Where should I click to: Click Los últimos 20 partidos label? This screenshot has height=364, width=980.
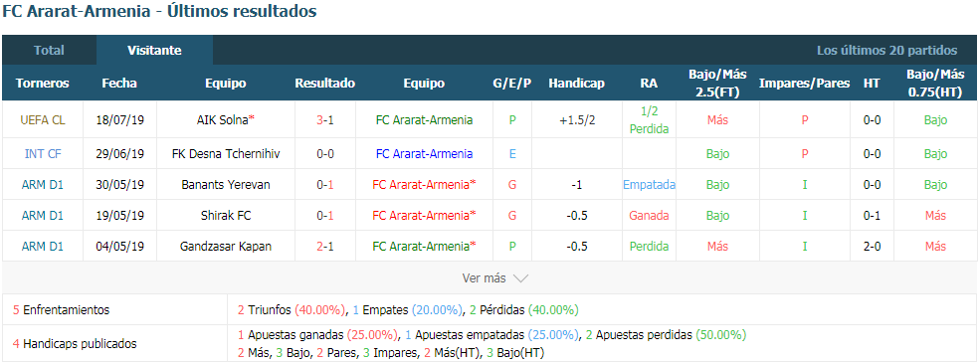(886, 51)
